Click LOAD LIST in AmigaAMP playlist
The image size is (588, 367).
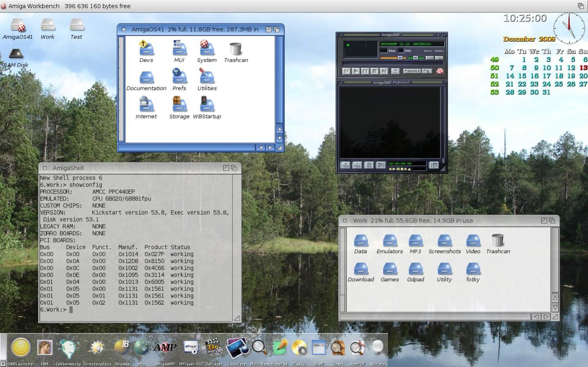[x=434, y=165]
